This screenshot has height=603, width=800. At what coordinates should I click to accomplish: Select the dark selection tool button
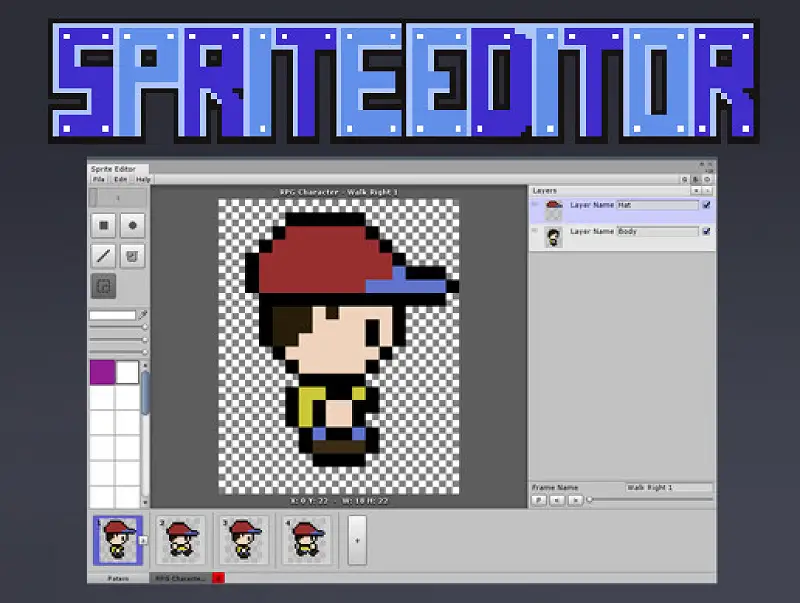pyautogui.click(x=104, y=286)
